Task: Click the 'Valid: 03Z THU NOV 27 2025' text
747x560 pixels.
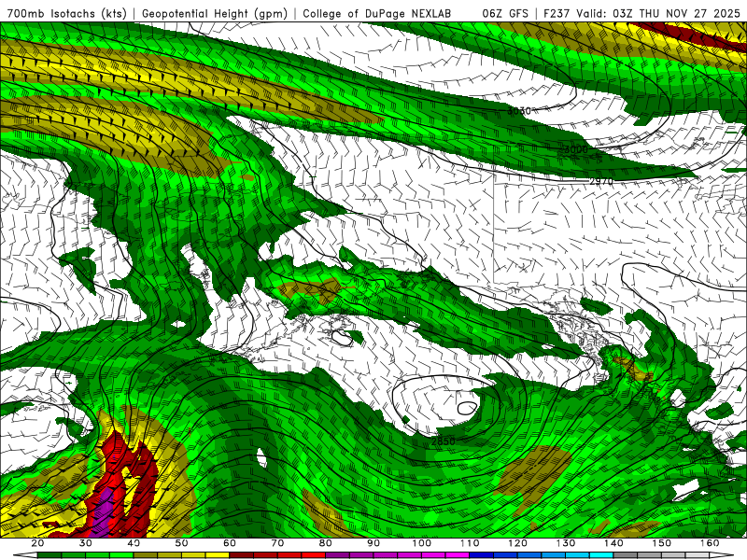Action: tap(658, 14)
